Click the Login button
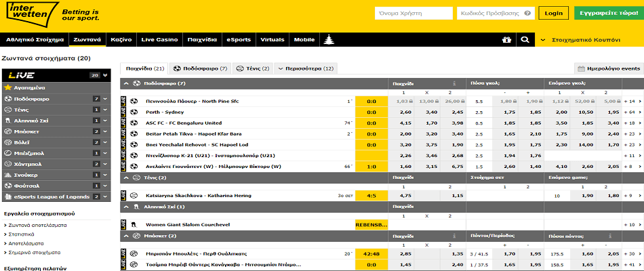Image resolution: width=644 pixels, height=271 pixels. click(x=554, y=13)
